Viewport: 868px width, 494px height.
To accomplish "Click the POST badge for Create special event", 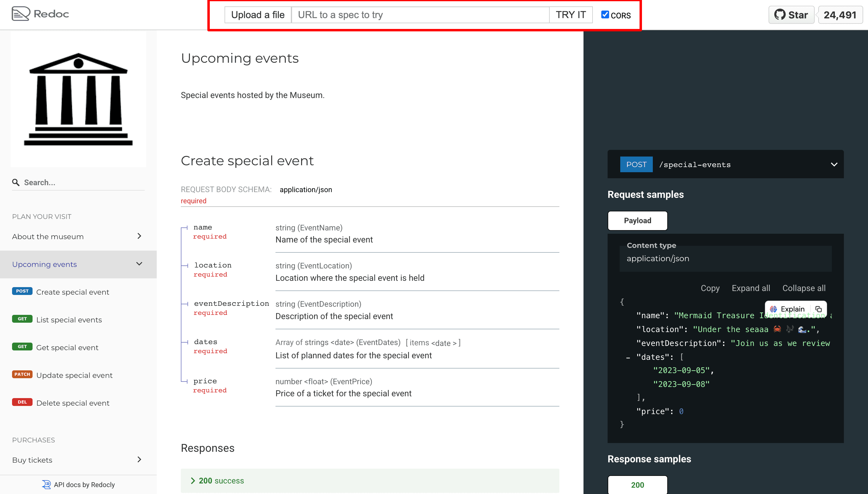I will click(22, 291).
